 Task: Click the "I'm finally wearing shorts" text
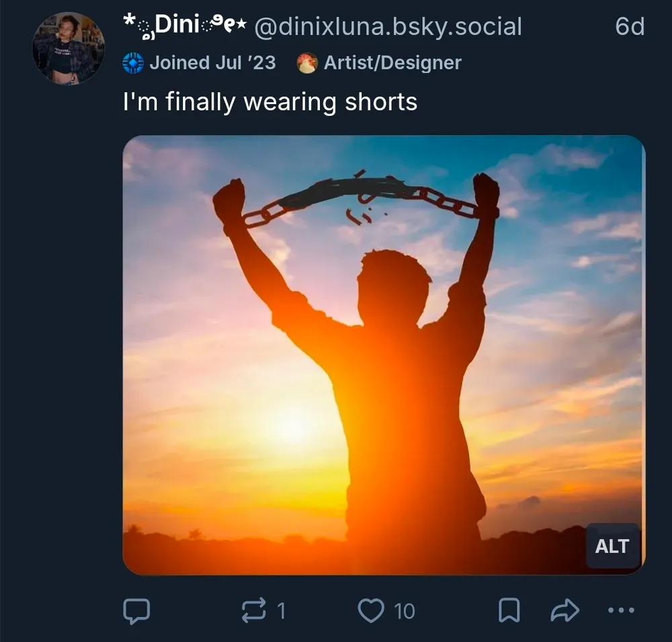(270, 102)
